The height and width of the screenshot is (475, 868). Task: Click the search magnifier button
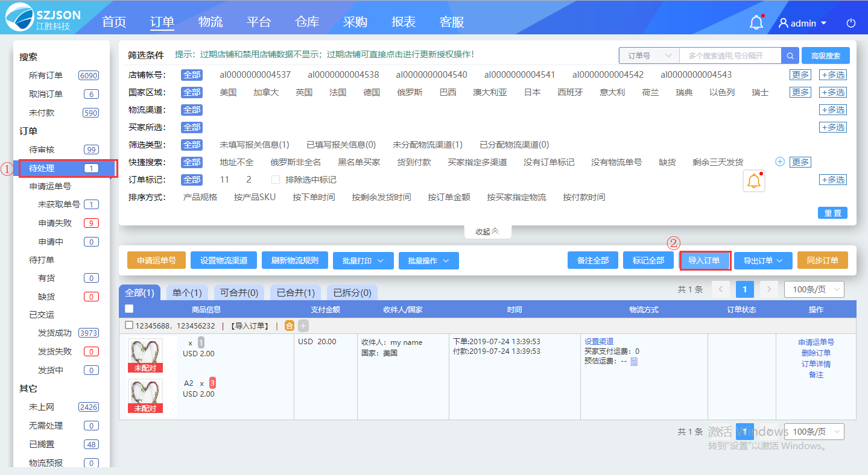tap(790, 55)
